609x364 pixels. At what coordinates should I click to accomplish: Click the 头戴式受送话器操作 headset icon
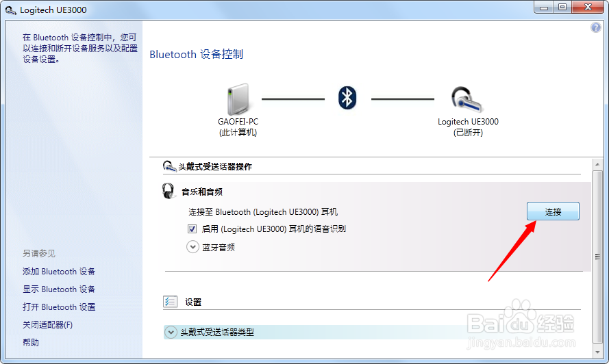[x=169, y=166]
